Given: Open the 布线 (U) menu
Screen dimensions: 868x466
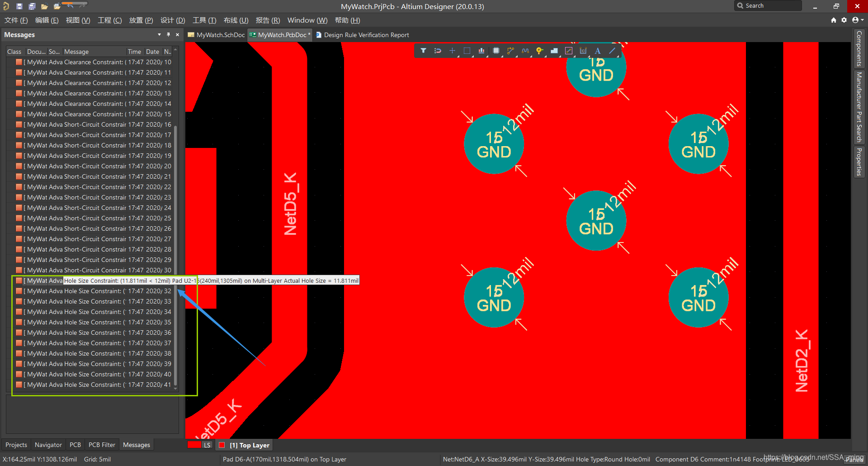Looking at the screenshot, I should point(236,20).
